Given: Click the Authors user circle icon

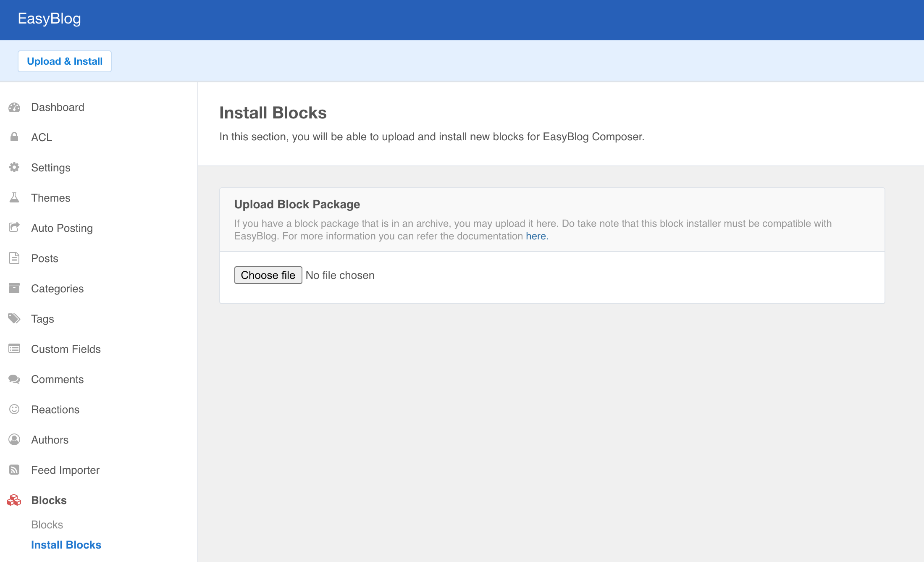Looking at the screenshot, I should 14,439.
